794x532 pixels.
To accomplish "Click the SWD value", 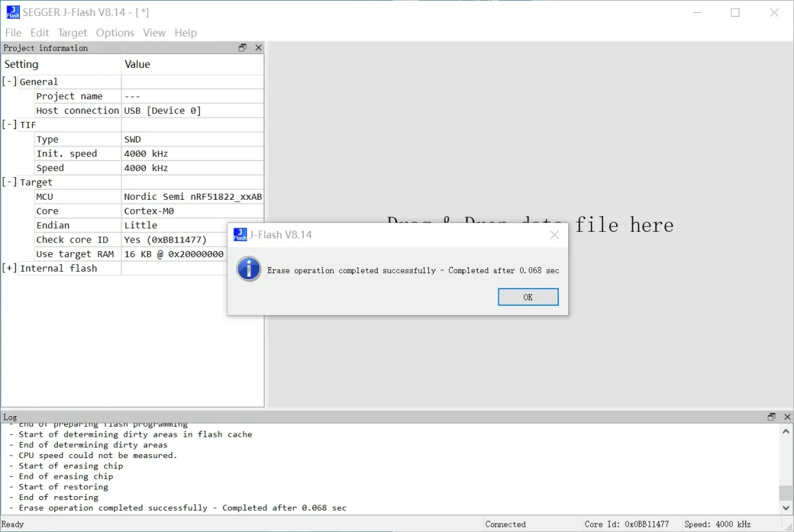I will [x=133, y=139].
